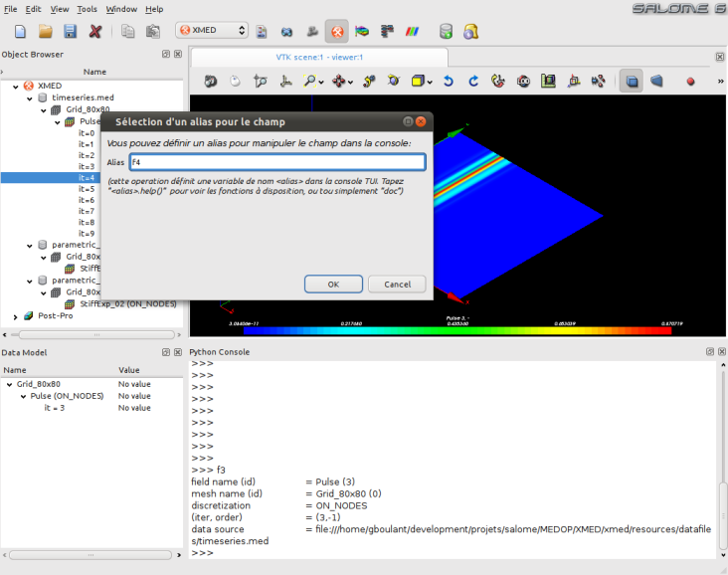Click the Name column header in Object Browser
The image size is (728, 575).
click(x=94, y=72)
